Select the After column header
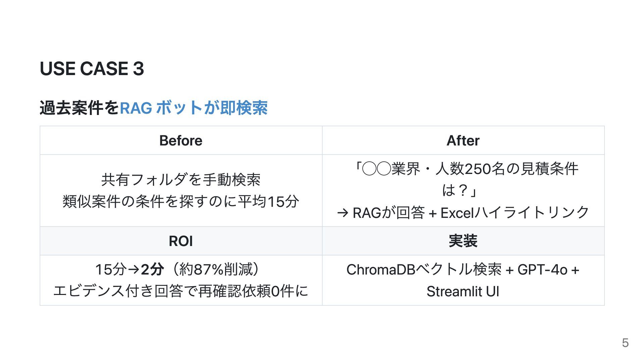This screenshot has width=644, height=362. [463, 140]
